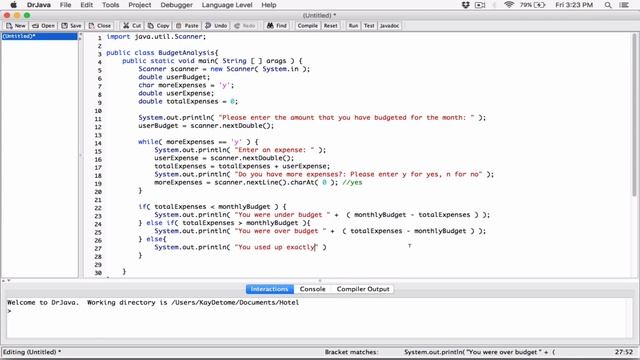This screenshot has width=640, height=360.
Task: Click the 'public class BudgetAnalysis{' line
Action: pos(162,53)
